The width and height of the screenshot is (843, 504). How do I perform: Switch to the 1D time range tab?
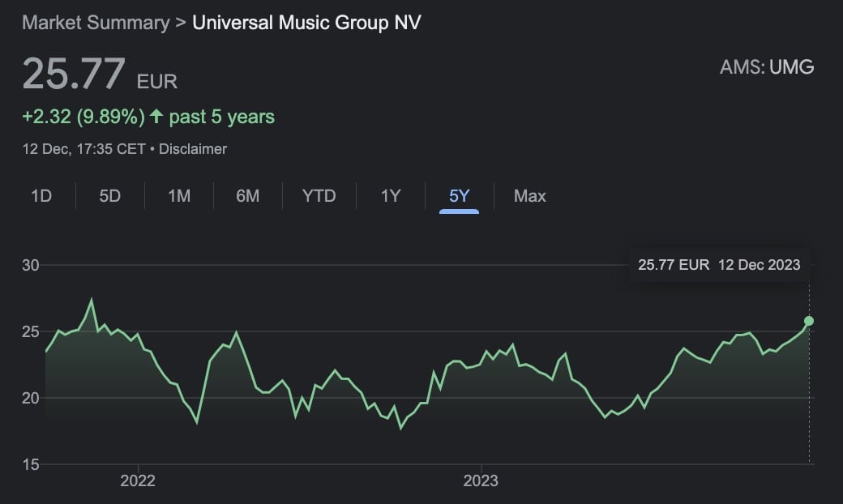[x=41, y=196]
